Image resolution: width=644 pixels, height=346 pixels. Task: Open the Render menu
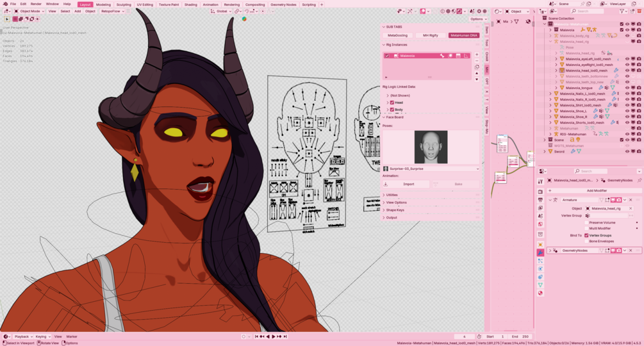(x=36, y=4)
